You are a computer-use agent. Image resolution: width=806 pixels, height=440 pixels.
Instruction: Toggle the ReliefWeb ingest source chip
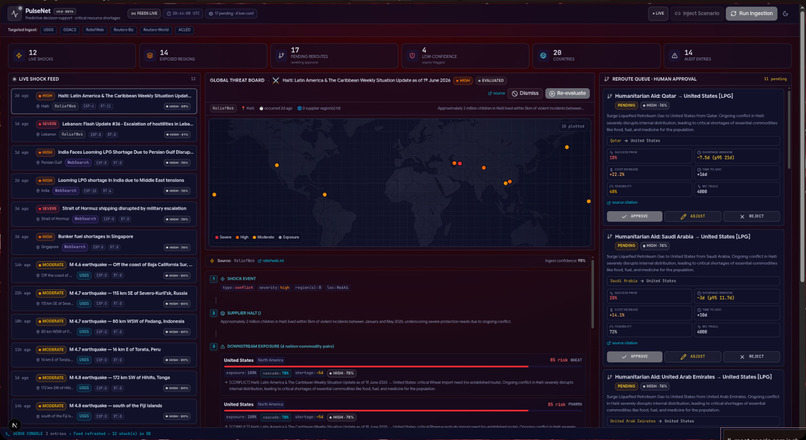coord(95,30)
